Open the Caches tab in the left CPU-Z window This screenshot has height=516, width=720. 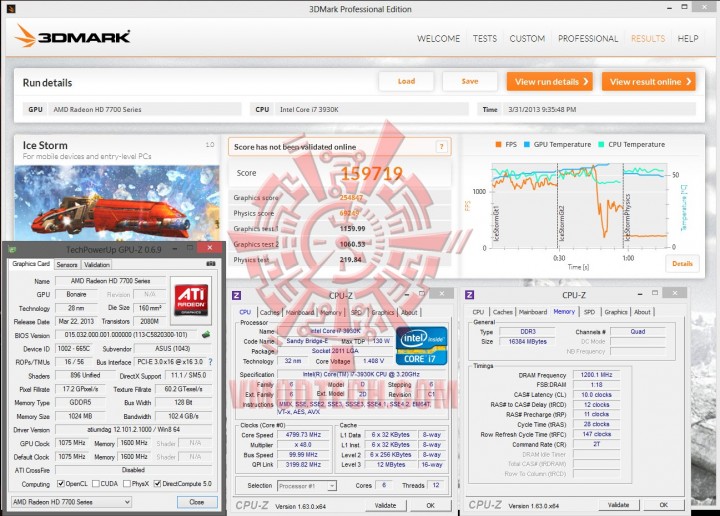pos(270,312)
